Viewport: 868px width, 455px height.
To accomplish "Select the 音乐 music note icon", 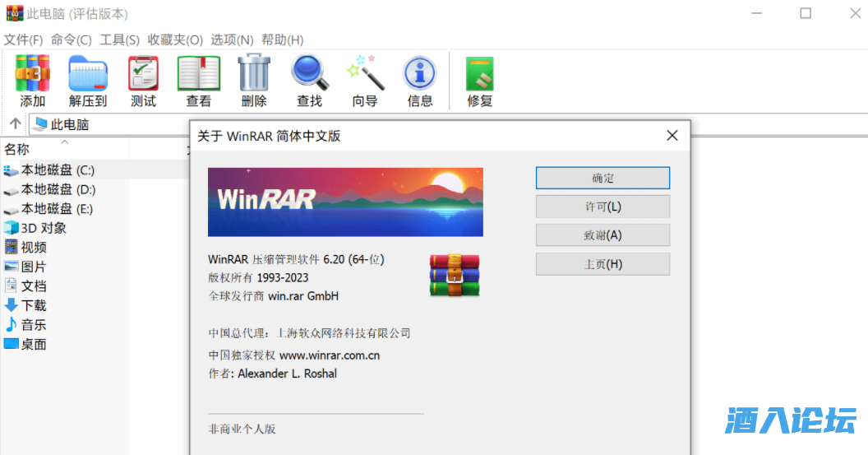I will 11,325.
